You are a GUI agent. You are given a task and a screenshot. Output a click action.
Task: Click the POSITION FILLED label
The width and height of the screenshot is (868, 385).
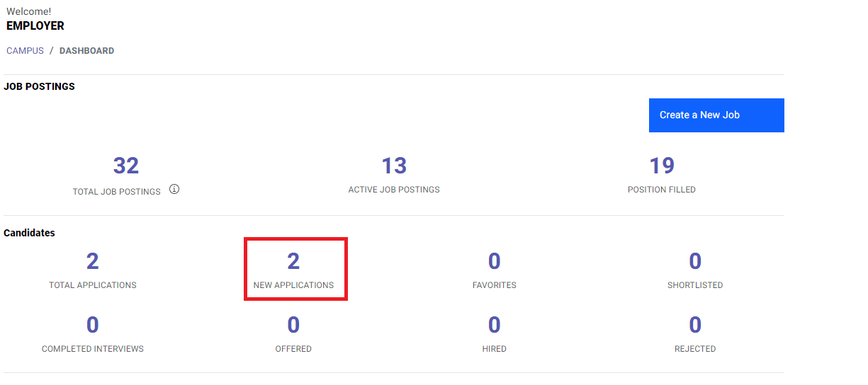[662, 190]
